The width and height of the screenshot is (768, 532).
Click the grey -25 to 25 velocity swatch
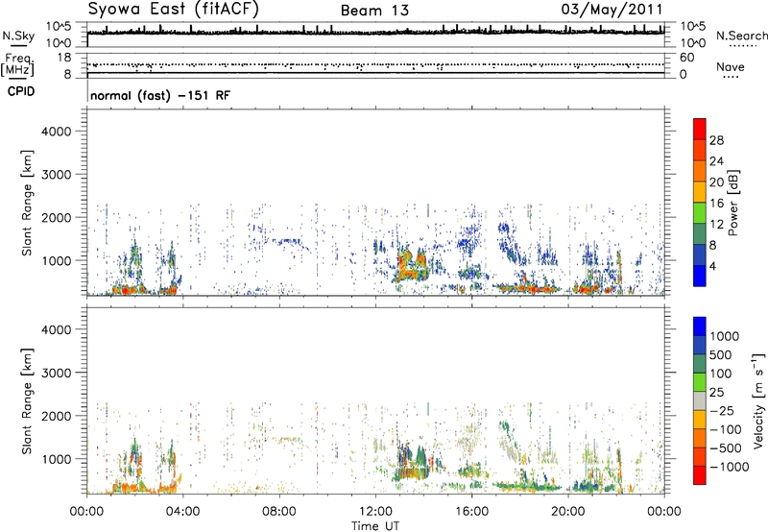coord(700,400)
